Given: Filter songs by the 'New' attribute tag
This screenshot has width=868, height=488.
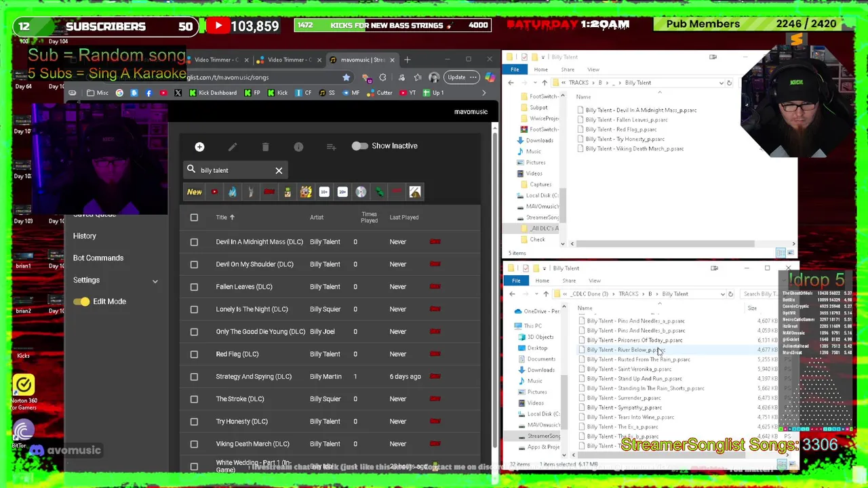Looking at the screenshot, I should click(x=195, y=192).
